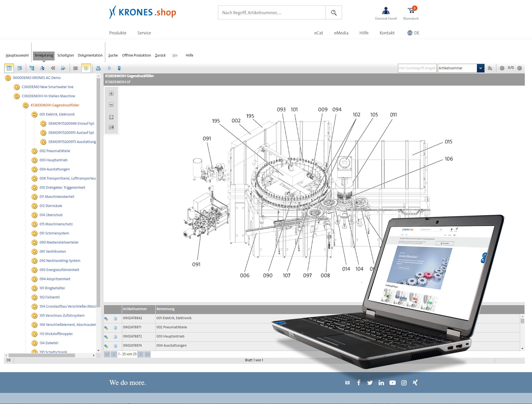Viewport: 532px width, 404px height.
Task: Click the info icon for 004 Ausstattungen row
Action: click(115, 346)
